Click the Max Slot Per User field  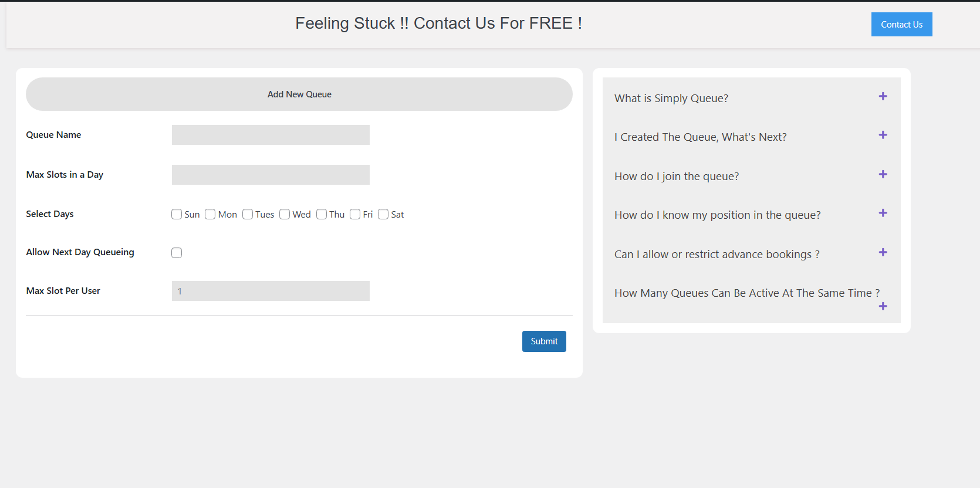click(271, 291)
